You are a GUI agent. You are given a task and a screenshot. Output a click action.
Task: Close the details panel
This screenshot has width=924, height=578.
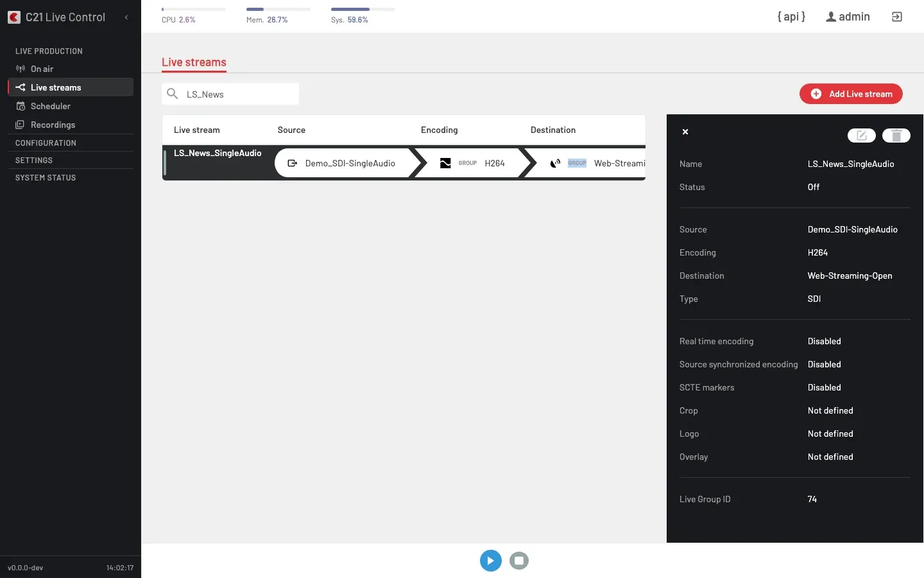point(685,132)
